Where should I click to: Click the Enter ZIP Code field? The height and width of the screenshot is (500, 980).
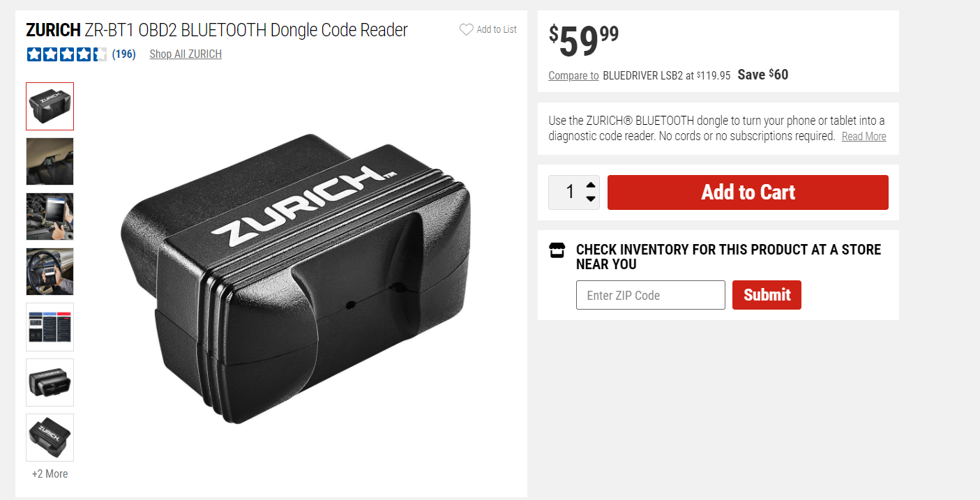(x=651, y=295)
